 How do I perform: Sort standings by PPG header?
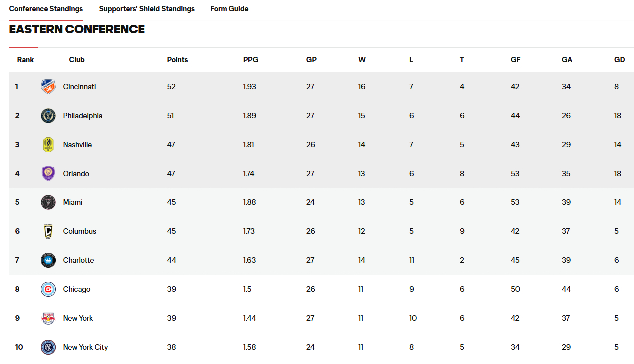coord(251,60)
